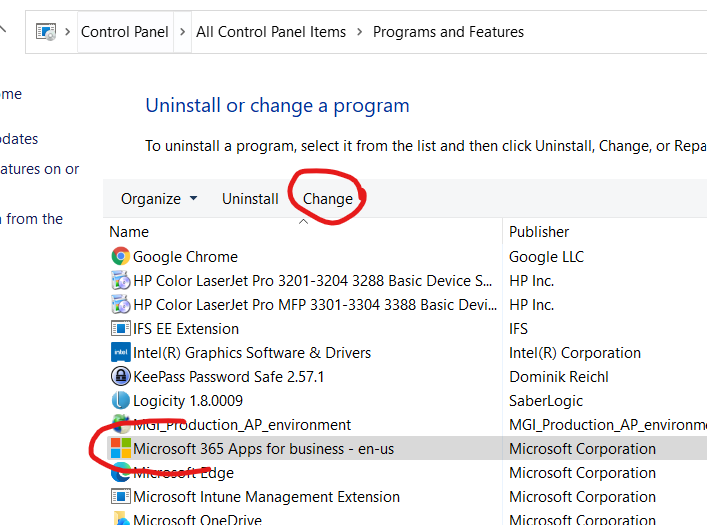Viewport: 707px width, 525px height.
Task: Sort list by the Name column header
Action: [129, 232]
